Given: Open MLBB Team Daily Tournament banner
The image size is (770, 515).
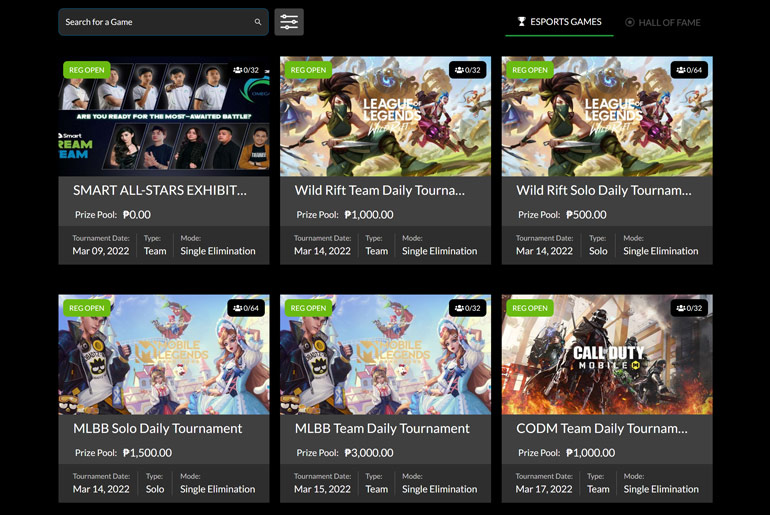Looking at the screenshot, I should click(x=385, y=354).
